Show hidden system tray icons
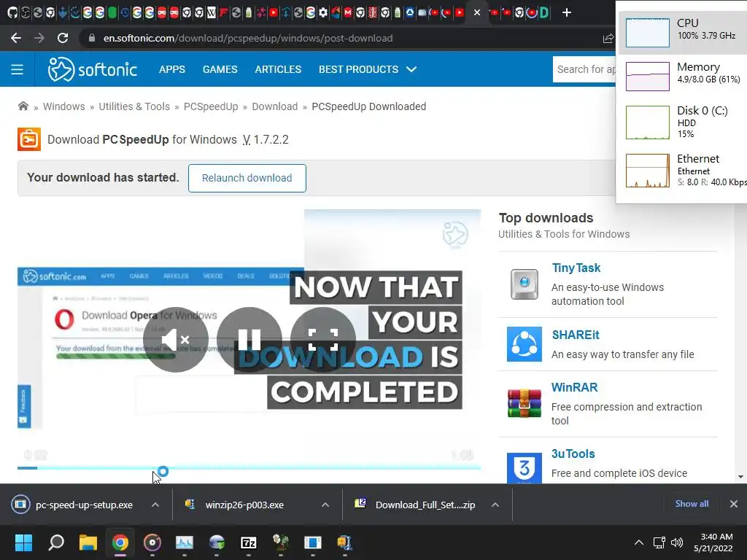This screenshot has height=560, width=747. click(x=639, y=542)
